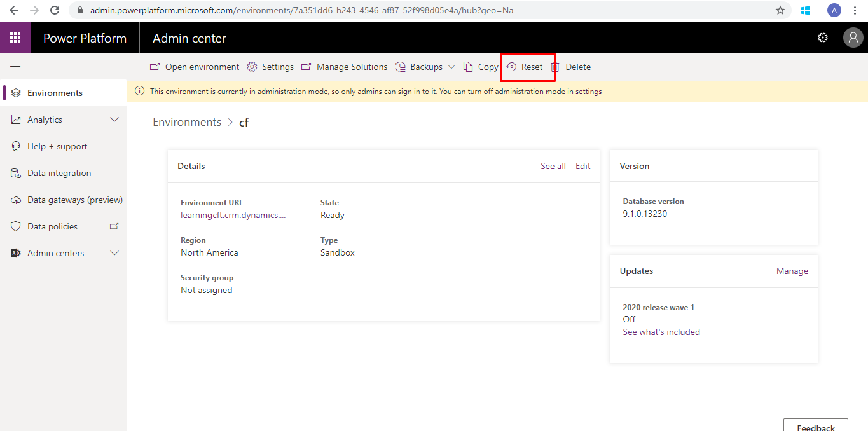Viewport: 868px width, 431px height.
Task: Click the Data gateways cloud icon
Action: [x=16, y=200]
